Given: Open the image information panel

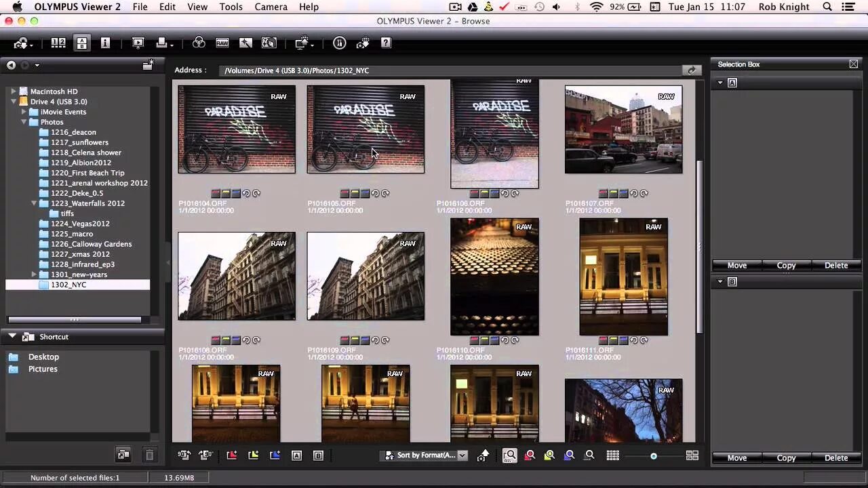Looking at the screenshot, I should point(105,43).
